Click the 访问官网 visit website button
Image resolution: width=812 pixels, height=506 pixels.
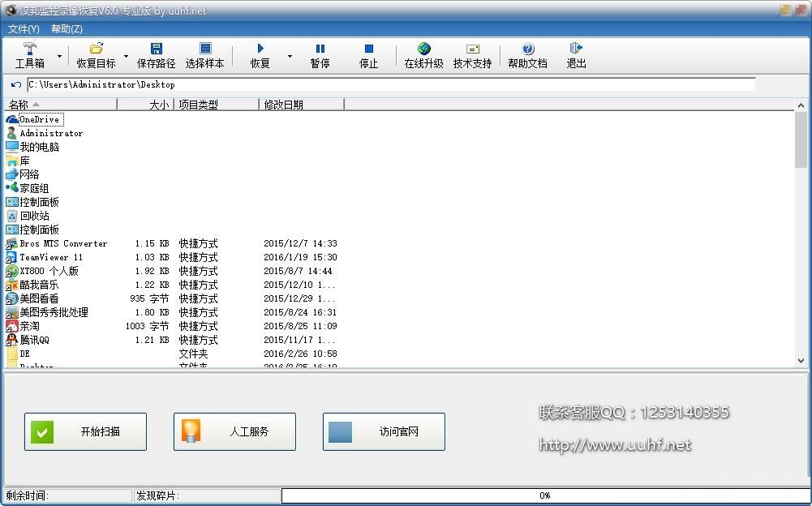pos(384,431)
